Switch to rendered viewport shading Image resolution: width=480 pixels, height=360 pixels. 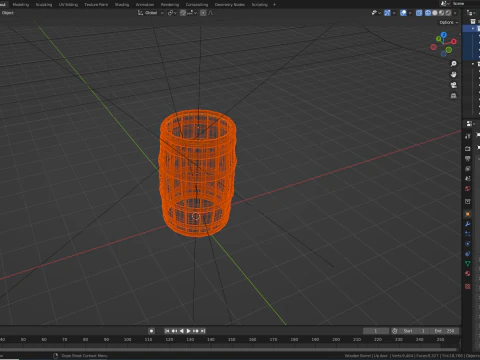[448, 13]
